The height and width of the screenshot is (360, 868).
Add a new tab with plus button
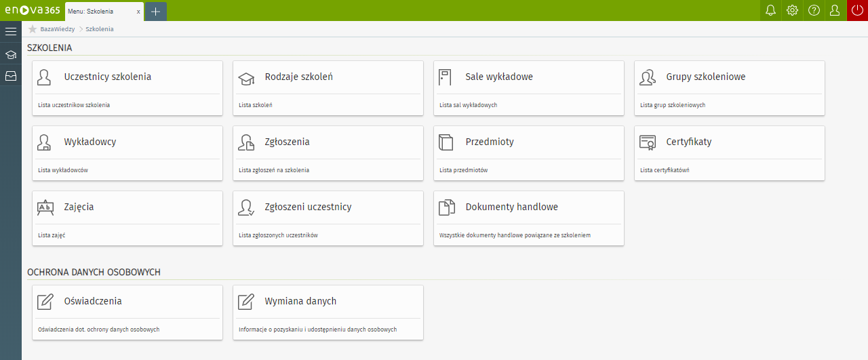tap(155, 12)
